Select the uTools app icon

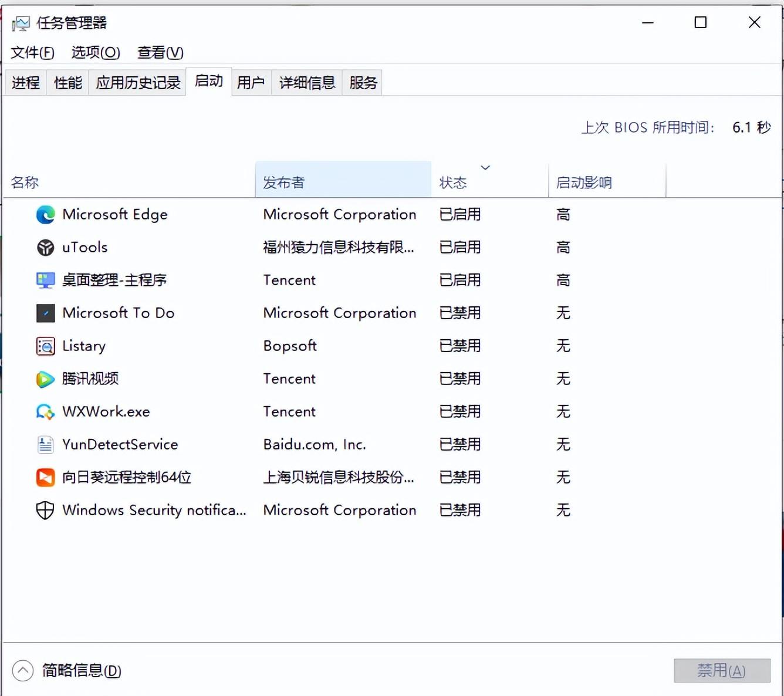(45, 248)
